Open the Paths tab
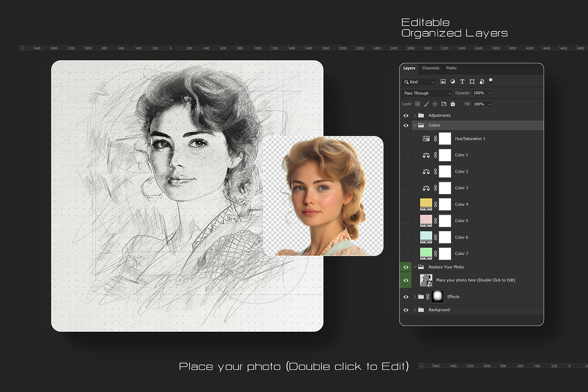 [x=451, y=68]
